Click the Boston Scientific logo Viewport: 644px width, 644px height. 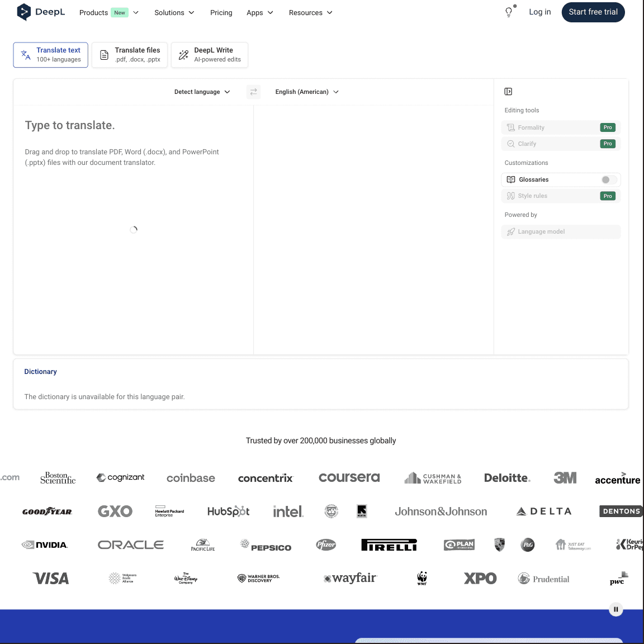[x=58, y=477]
